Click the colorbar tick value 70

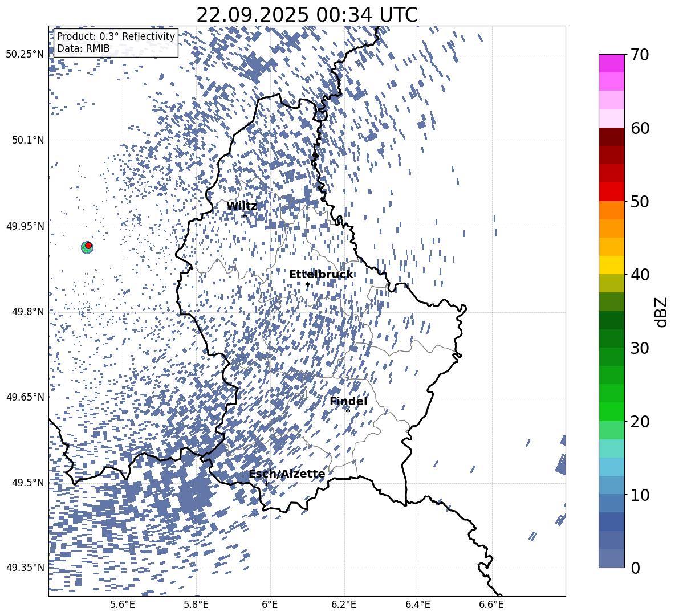tap(640, 55)
